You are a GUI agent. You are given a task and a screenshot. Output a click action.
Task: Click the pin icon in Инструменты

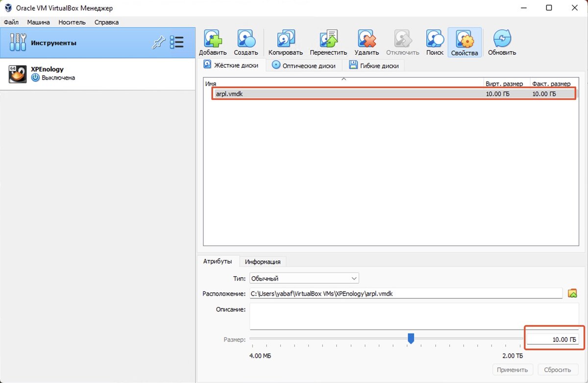pyautogui.click(x=158, y=43)
